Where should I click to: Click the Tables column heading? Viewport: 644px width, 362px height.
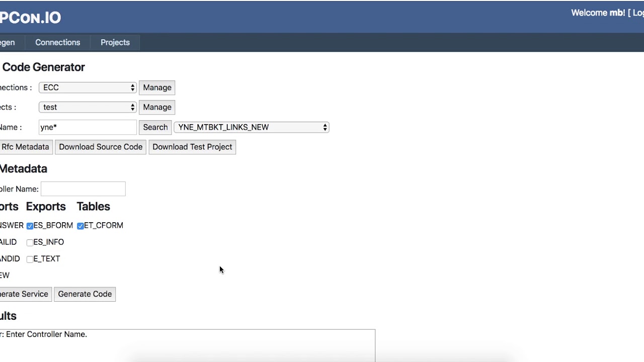93,207
